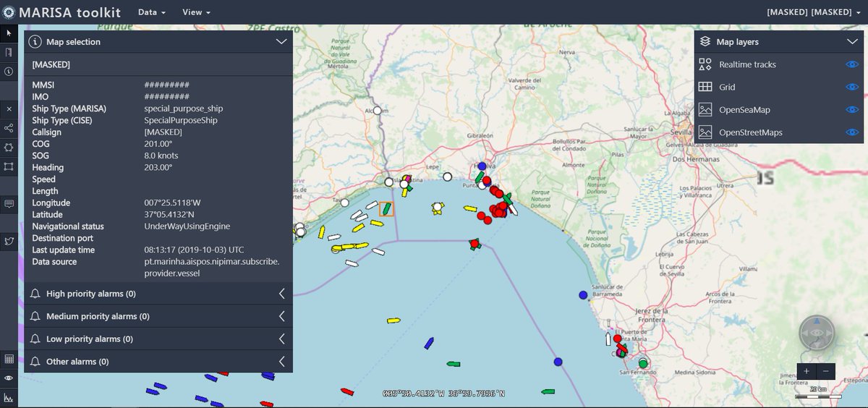Click the second sidebar icon below pointer

[9, 53]
